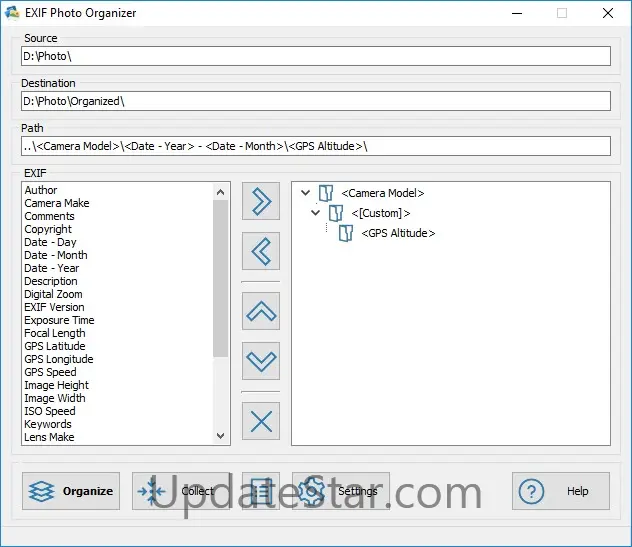The width and height of the screenshot is (632, 547).
Task: Click EXIF list scrollbar down arrow
Action: point(222,436)
